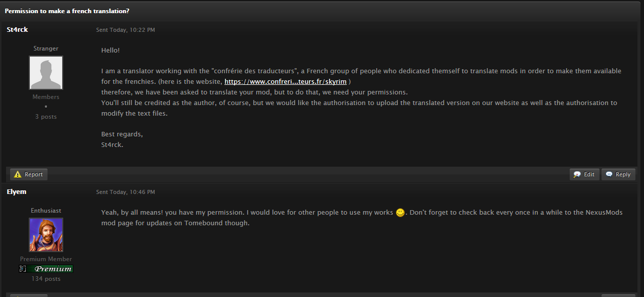Click the Reply speech-bubble icon
644x297 pixels.
(x=609, y=174)
